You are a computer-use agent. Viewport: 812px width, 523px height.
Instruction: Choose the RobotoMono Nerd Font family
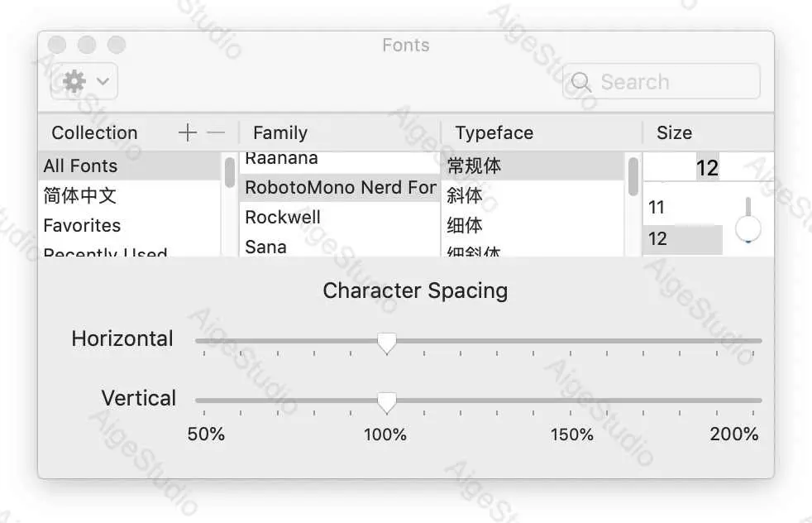pyautogui.click(x=340, y=187)
